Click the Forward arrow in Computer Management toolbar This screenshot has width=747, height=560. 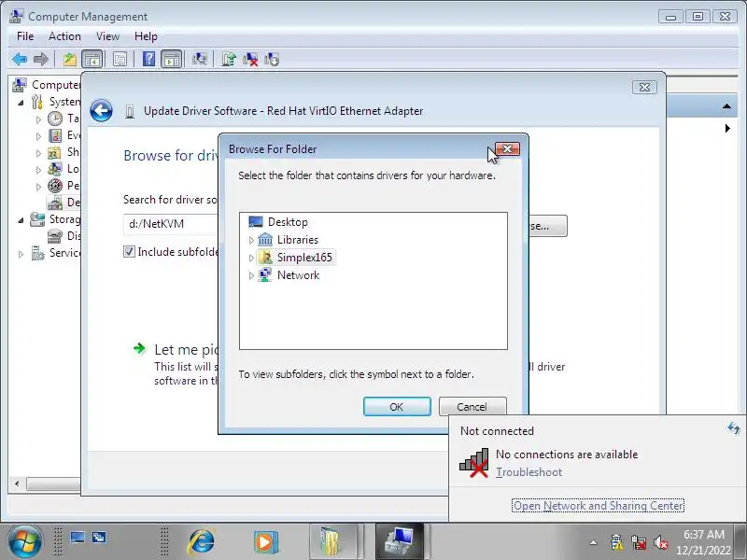tap(41, 60)
